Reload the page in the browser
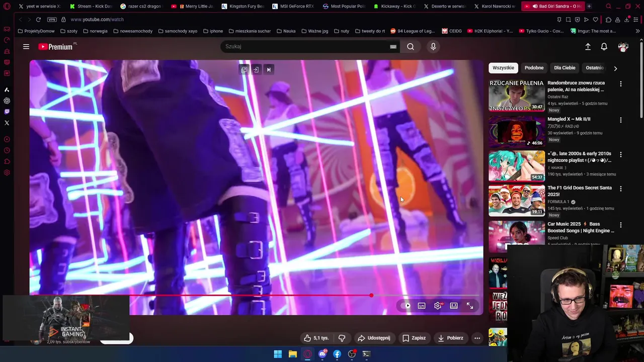The height and width of the screenshot is (362, 644). pyautogui.click(x=38, y=20)
